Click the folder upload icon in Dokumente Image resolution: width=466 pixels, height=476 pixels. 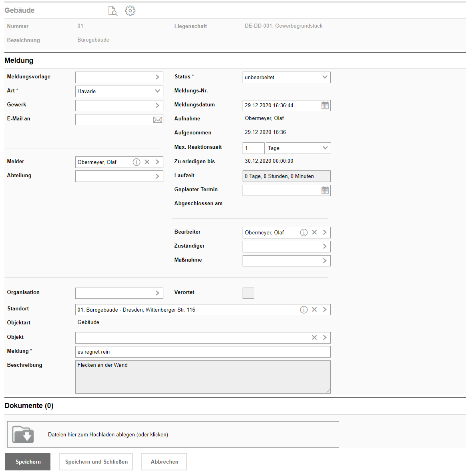click(23, 434)
